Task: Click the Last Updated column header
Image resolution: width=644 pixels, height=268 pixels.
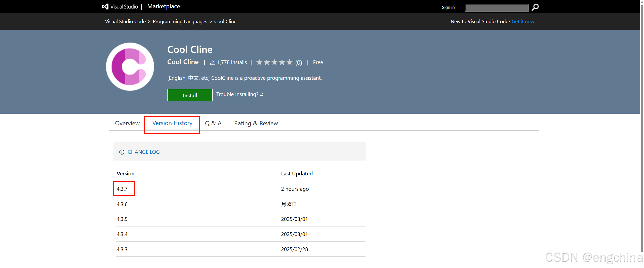Action: (x=297, y=174)
